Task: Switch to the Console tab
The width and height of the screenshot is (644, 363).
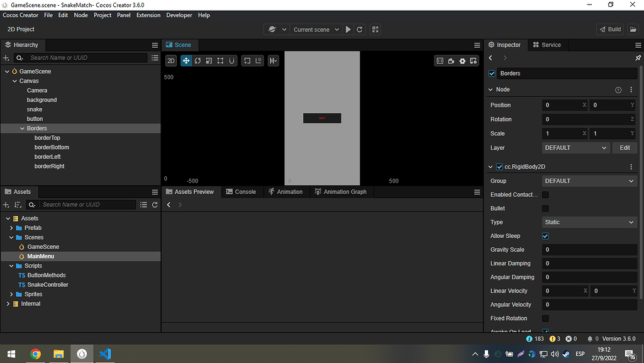Action: pyautogui.click(x=241, y=192)
